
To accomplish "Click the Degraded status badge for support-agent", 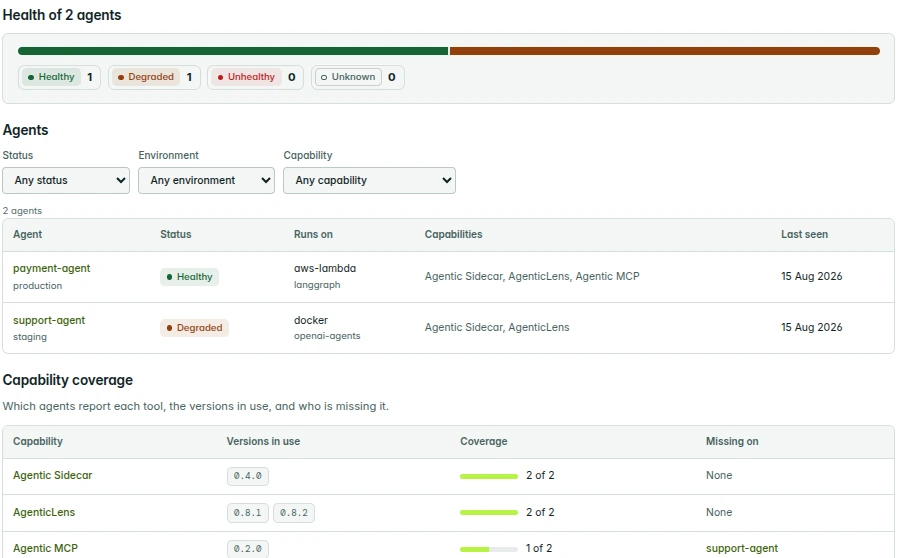I will coord(194,328).
